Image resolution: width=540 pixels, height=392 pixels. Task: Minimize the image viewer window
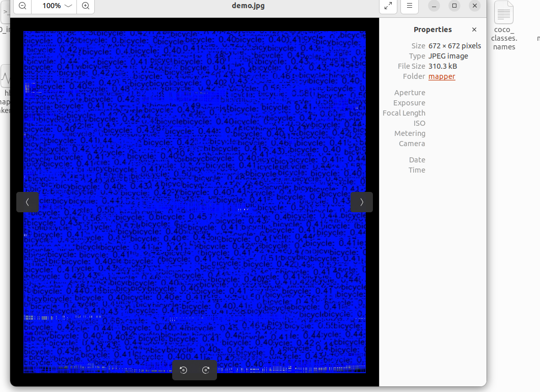434,6
